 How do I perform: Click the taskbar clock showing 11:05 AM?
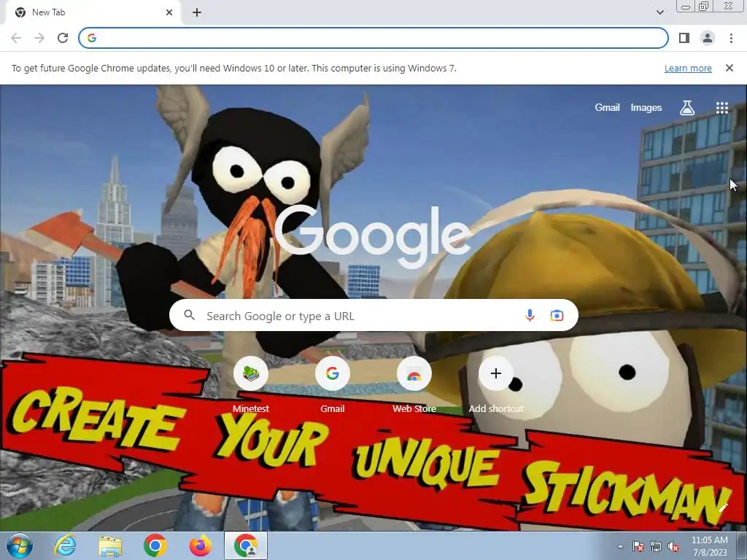710,546
